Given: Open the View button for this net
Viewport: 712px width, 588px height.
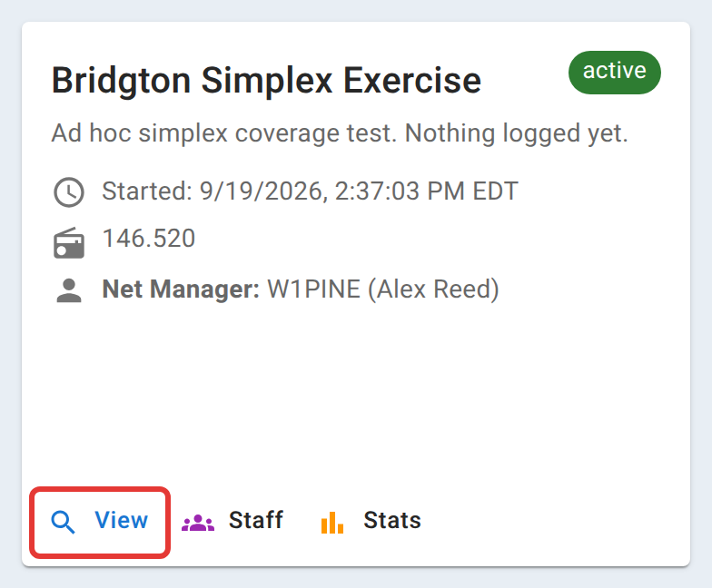Looking at the screenshot, I should click(100, 523).
